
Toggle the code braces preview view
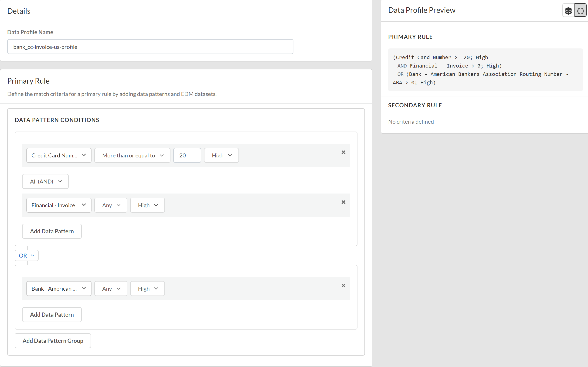pyautogui.click(x=580, y=11)
